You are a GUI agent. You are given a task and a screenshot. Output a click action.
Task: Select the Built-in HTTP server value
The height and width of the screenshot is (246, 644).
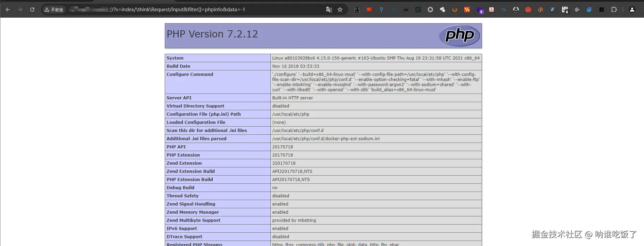coord(292,98)
